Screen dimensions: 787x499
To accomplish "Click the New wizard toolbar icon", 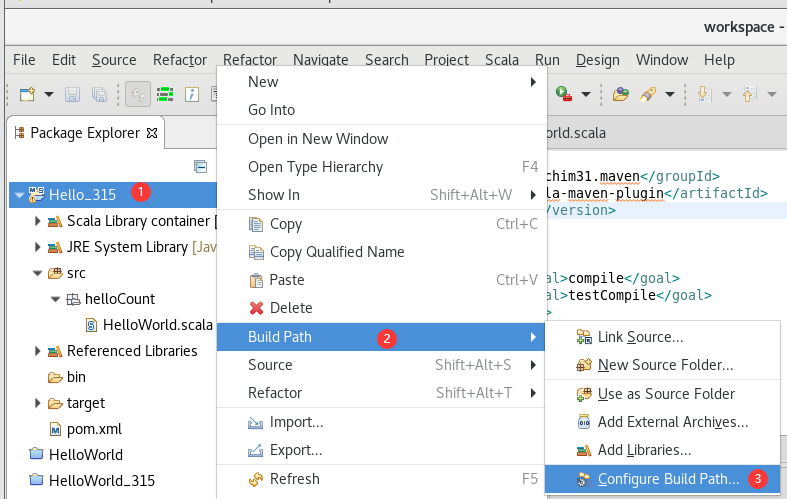I will point(27,94).
